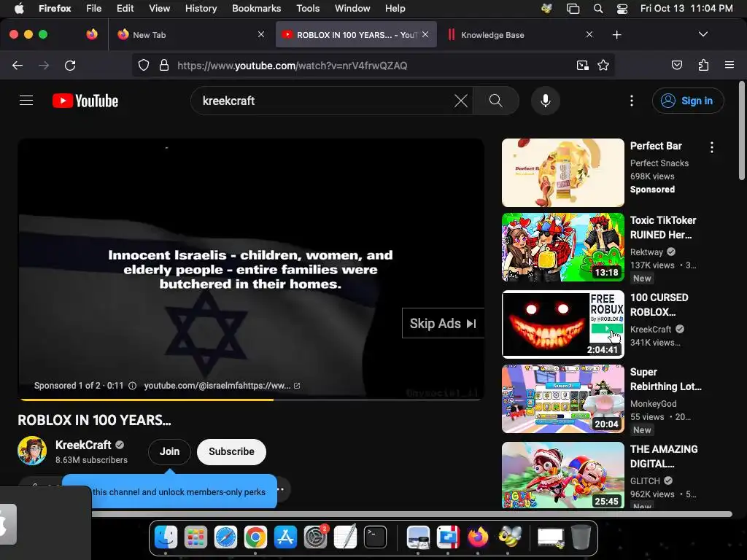747x560 pixels.
Task: Open the Firefox extensions puzzle icon
Action: click(x=703, y=65)
